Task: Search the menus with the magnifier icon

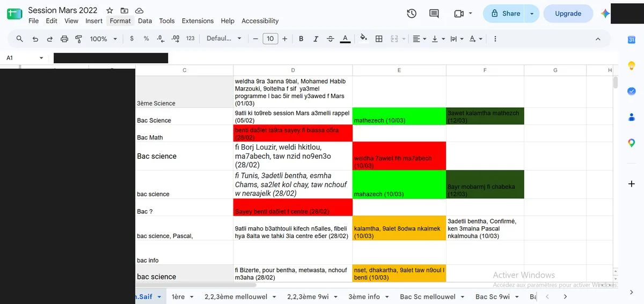Action: pyautogui.click(x=20, y=39)
